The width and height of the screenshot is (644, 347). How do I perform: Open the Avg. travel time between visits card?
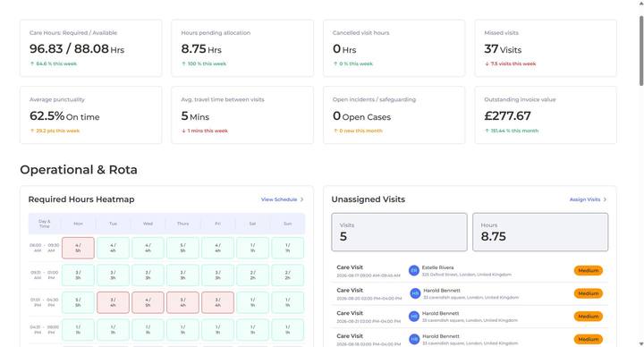[242, 115]
